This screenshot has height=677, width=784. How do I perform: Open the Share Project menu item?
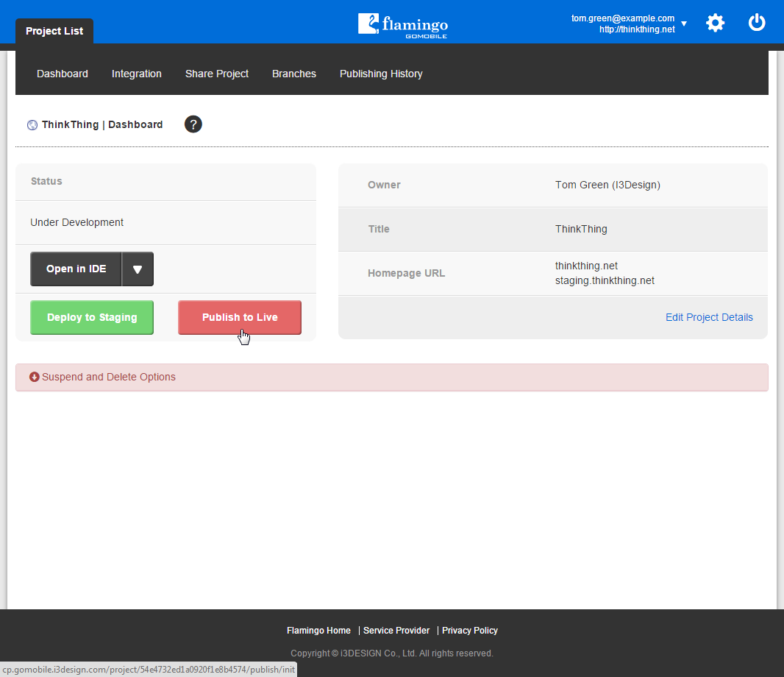click(217, 74)
